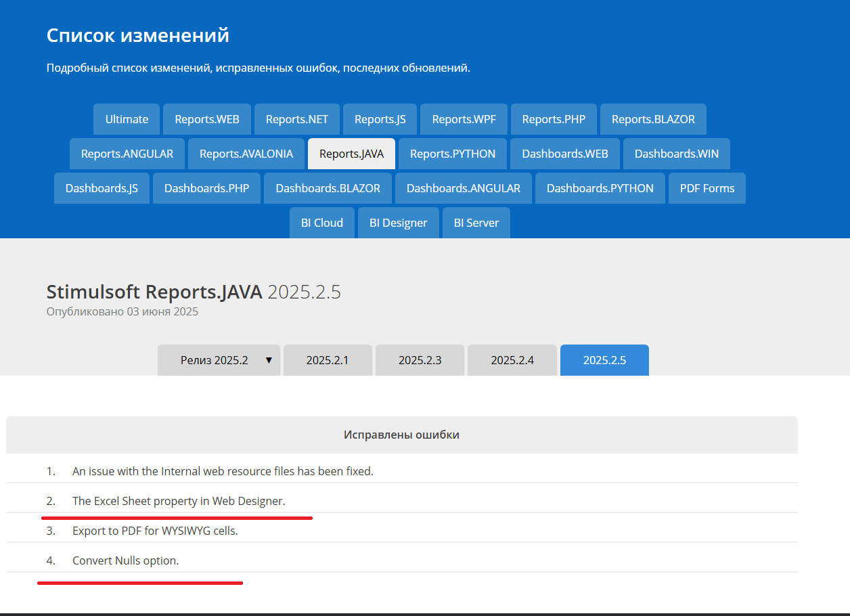Expand the Релиз 2025.2 version dropdown
This screenshot has height=616, width=850.
(x=219, y=360)
